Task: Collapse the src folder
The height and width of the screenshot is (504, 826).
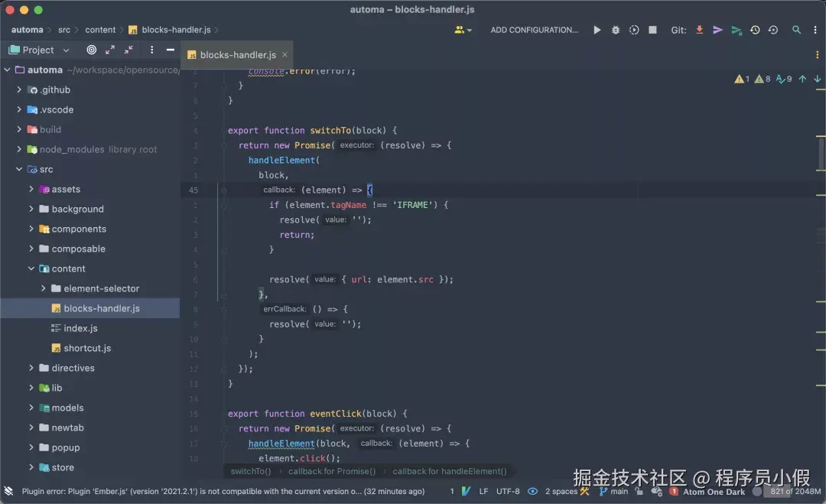Action: pyautogui.click(x=19, y=169)
